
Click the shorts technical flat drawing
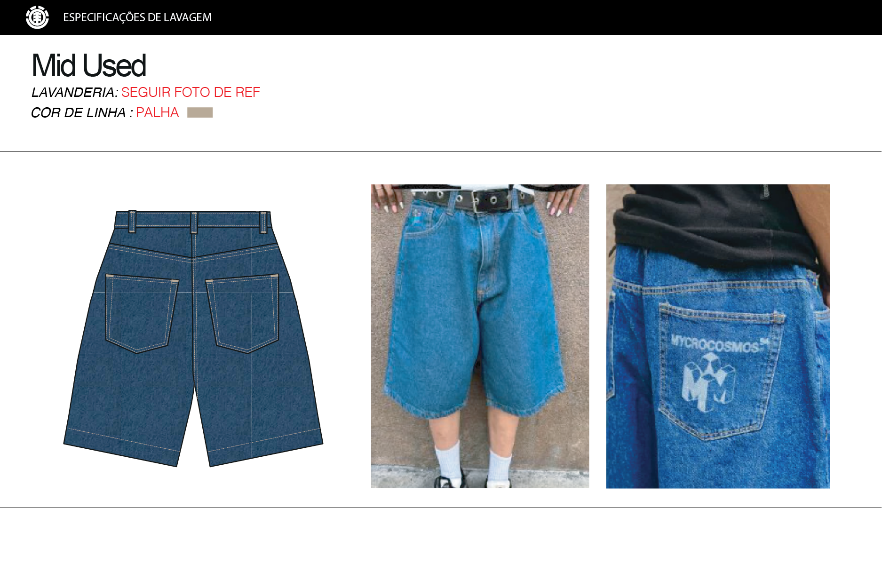coord(193,338)
